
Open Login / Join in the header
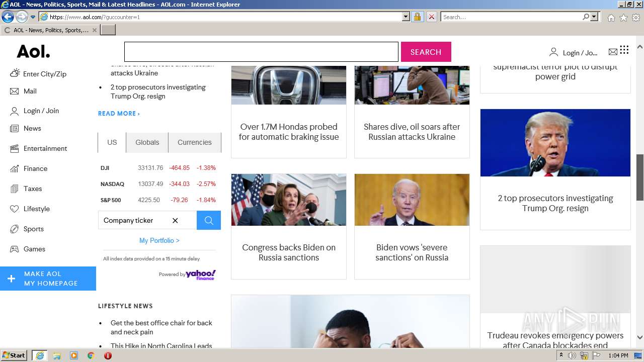[573, 52]
